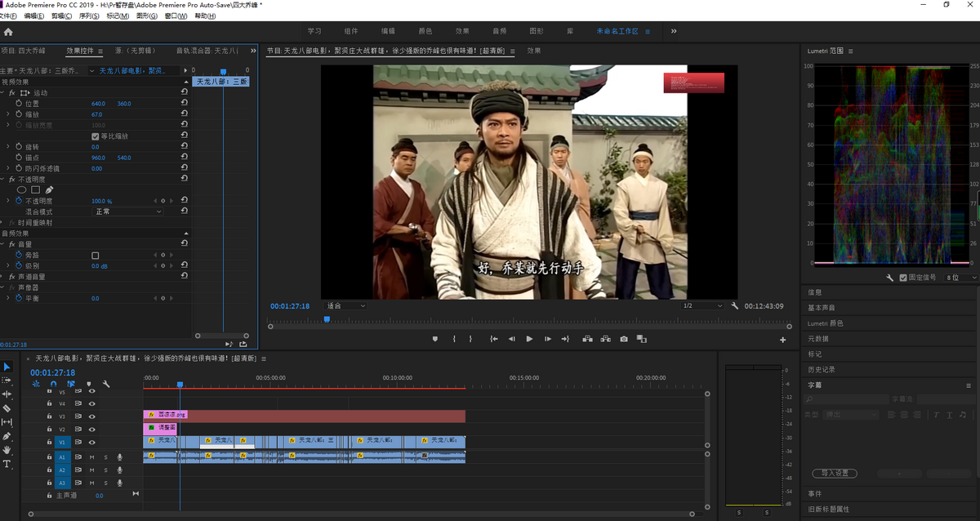980x521 pixels.
Task: Switch to the Color workspace tab
Action: pyautogui.click(x=425, y=31)
